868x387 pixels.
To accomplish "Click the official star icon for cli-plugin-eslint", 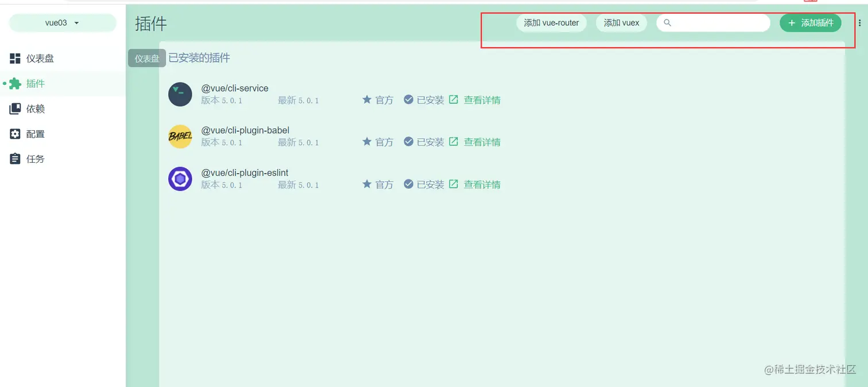I will point(367,183).
